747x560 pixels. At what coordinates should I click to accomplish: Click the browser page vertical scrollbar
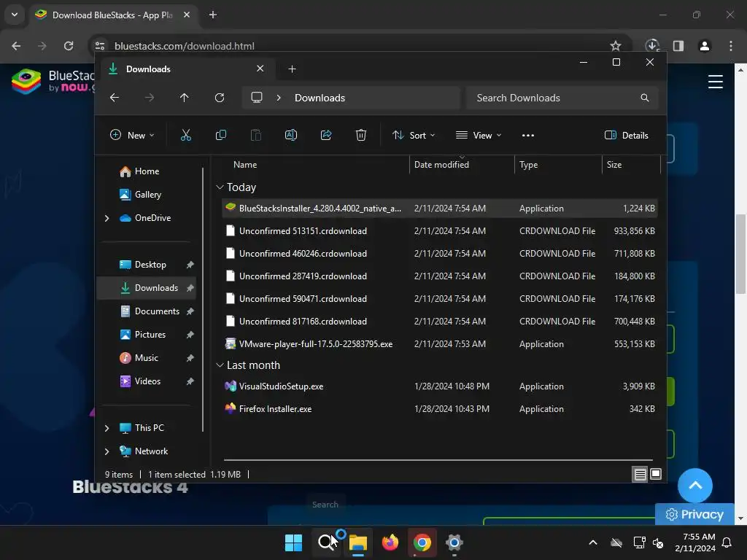pyautogui.click(x=740, y=253)
